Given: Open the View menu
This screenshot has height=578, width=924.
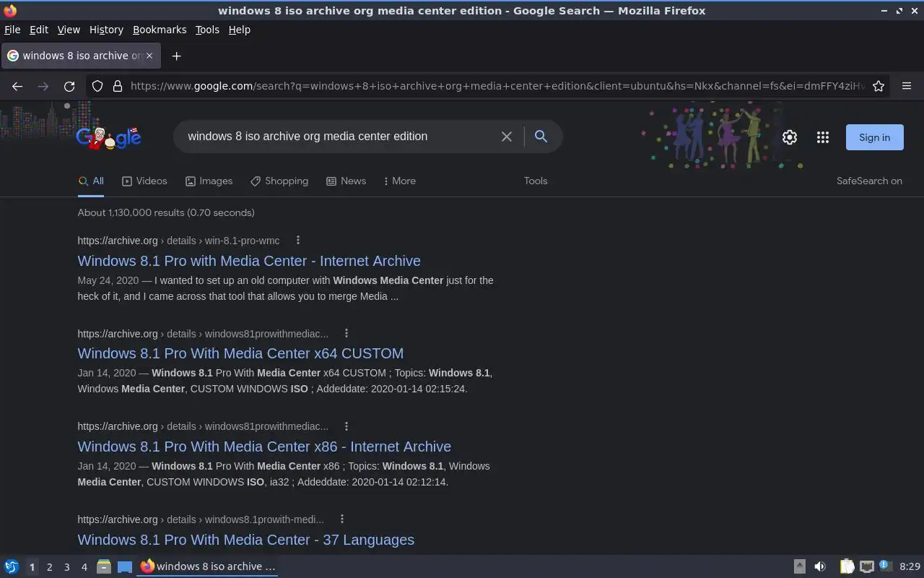Looking at the screenshot, I should pos(69,30).
